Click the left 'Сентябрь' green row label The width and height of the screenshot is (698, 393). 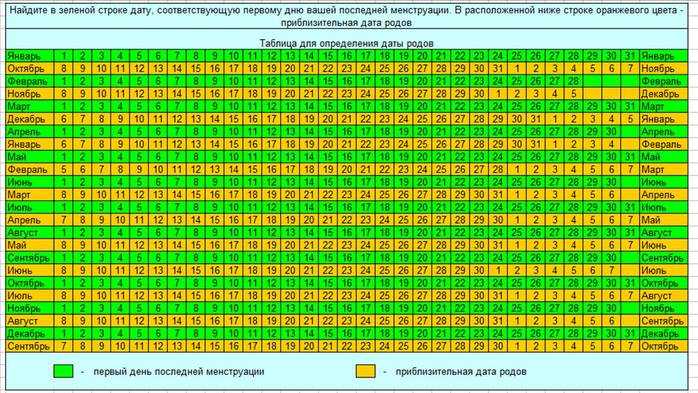point(30,258)
